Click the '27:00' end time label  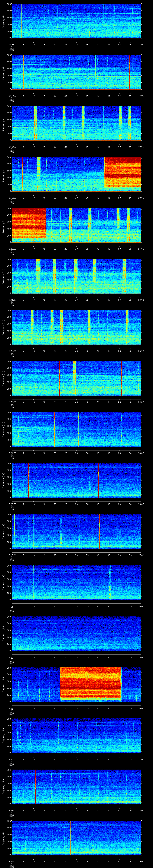point(141,555)
